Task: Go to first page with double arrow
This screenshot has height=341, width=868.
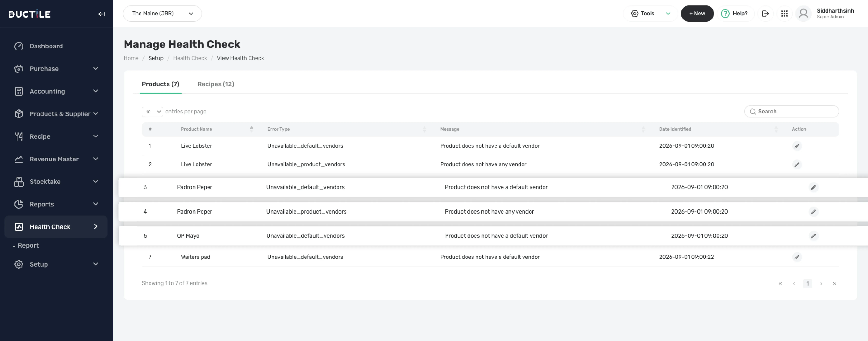Action: (x=780, y=284)
